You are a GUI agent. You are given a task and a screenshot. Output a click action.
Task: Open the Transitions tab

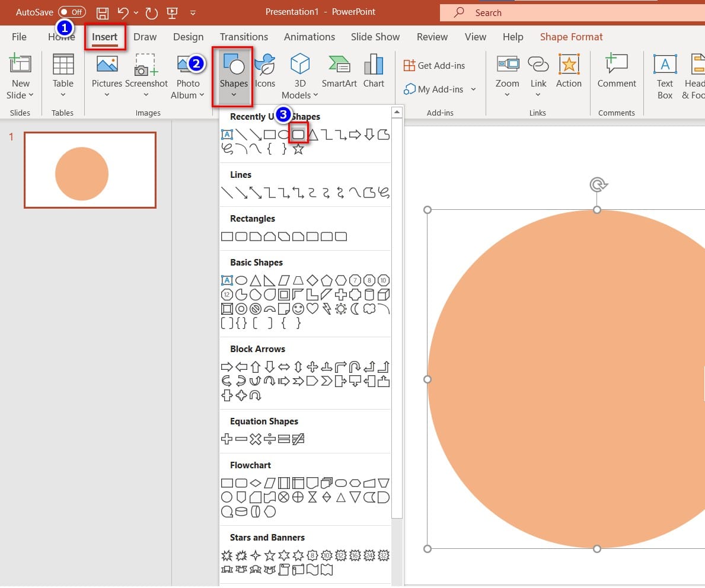tap(244, 37)
